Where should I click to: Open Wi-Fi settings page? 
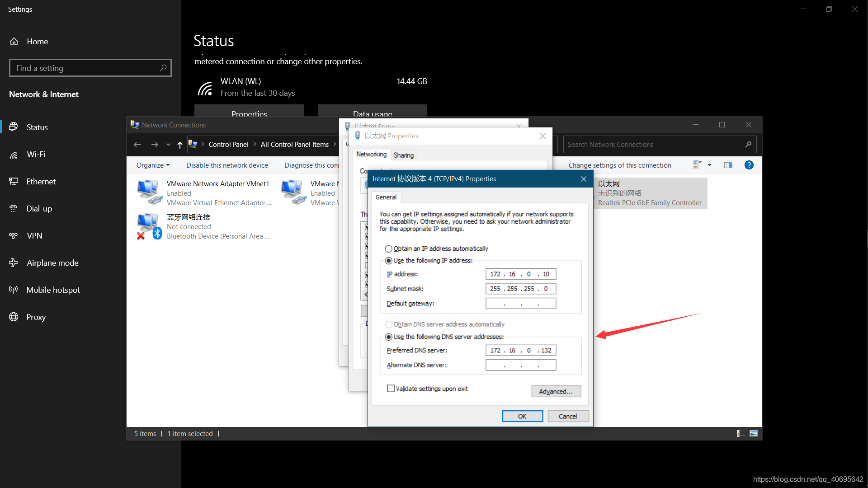[x=36, y=154]
